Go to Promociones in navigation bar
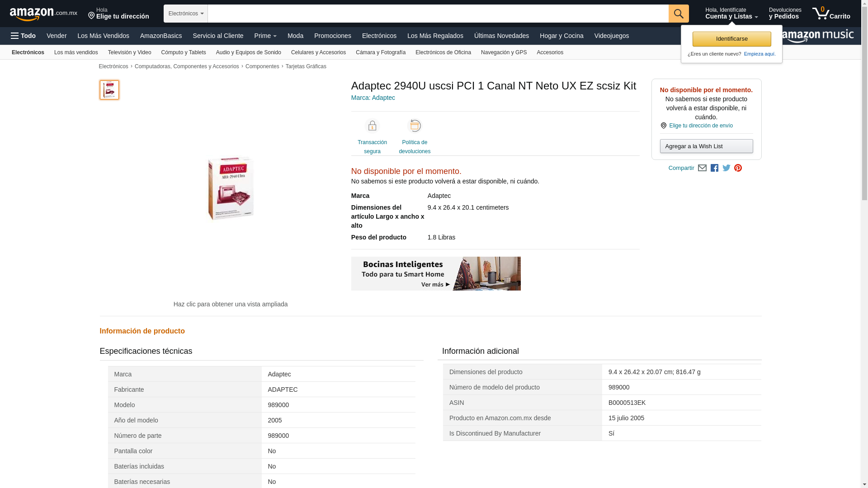Image resolution: width=868 pixels, height=488 pixels. click(x=332, y=36)
